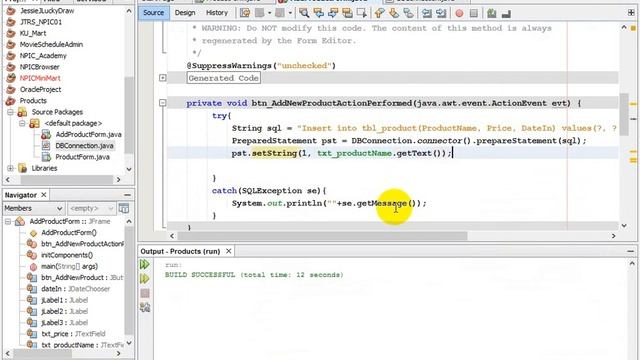The image size is (640, 360).
Task: Expand the Generated Code fold
Action: (x=162, y=78)
